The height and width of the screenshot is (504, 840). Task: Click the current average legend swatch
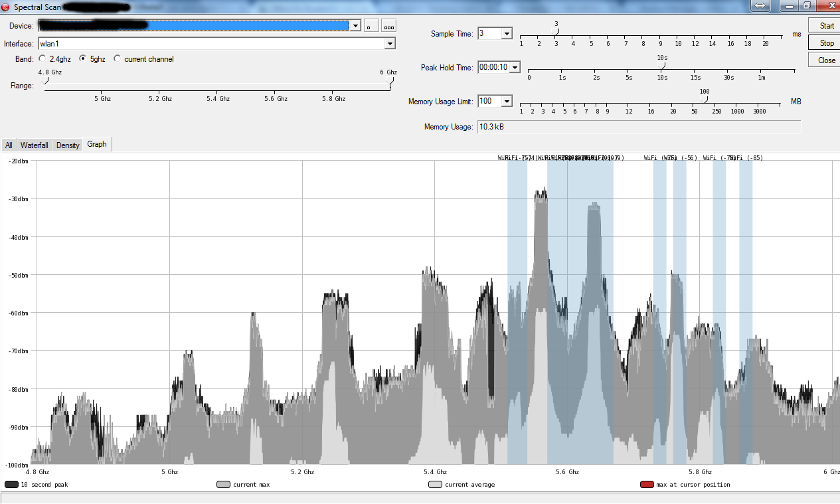(436, 485)
